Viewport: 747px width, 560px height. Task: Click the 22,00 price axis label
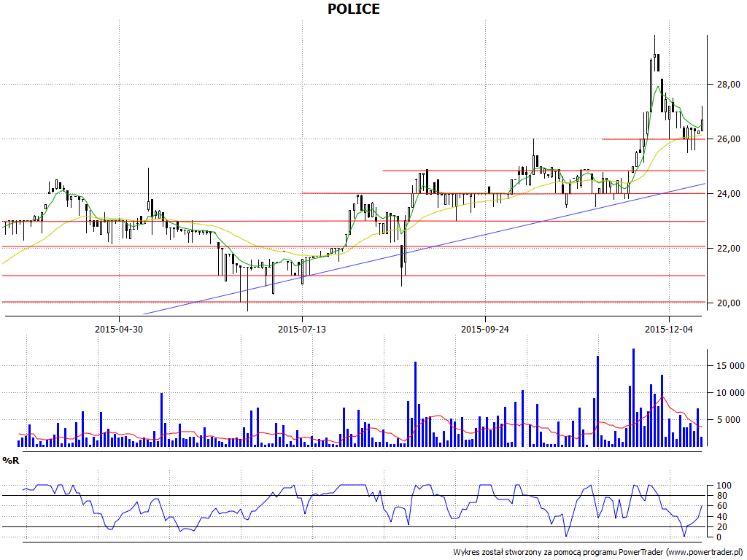(729, 248)
